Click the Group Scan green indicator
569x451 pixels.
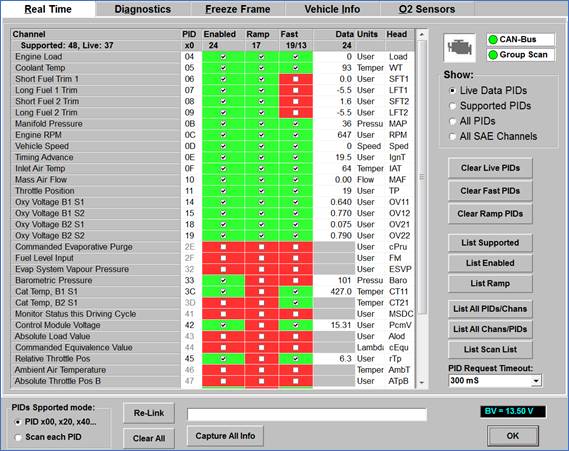click(493, 55)
